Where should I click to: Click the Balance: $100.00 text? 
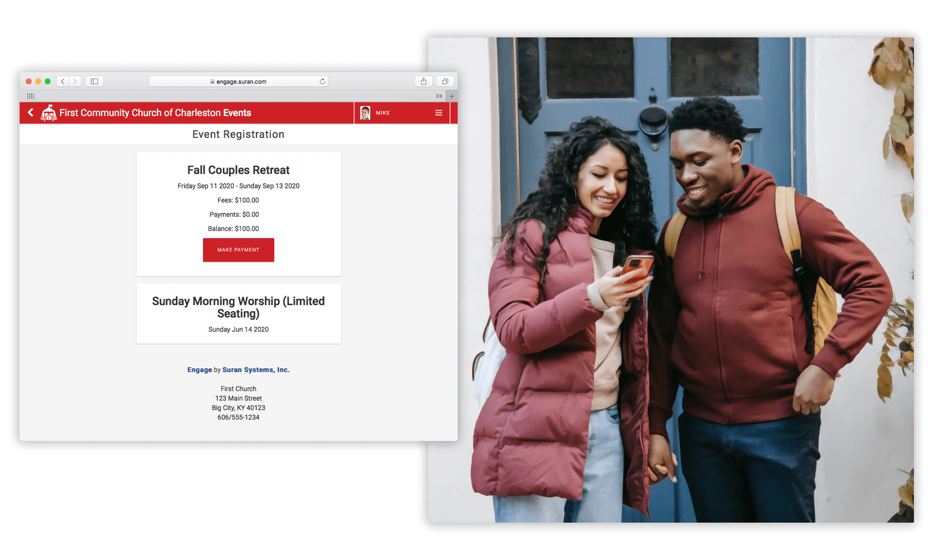[233, 229]
